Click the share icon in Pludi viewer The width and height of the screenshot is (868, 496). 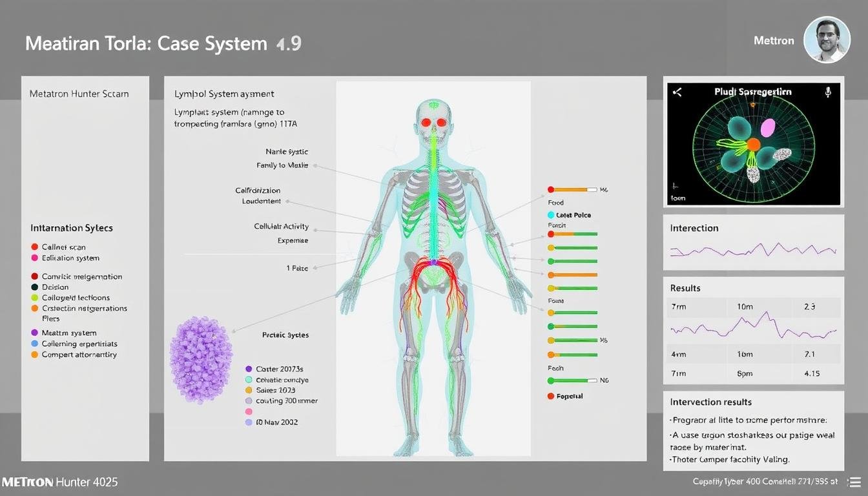tap(677, 92)
